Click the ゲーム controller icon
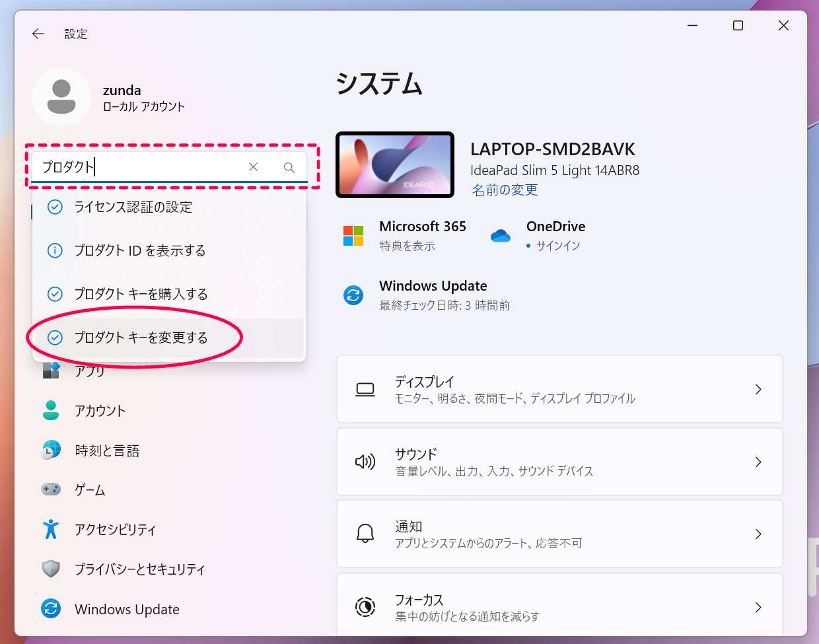Screen dimensions: 819x644 (52, 489)
